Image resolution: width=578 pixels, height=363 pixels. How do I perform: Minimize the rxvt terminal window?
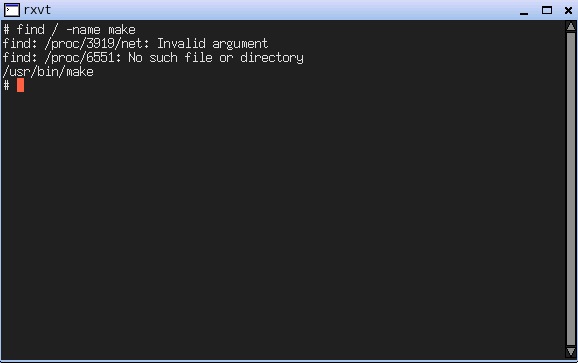click(x=524, y=10)
